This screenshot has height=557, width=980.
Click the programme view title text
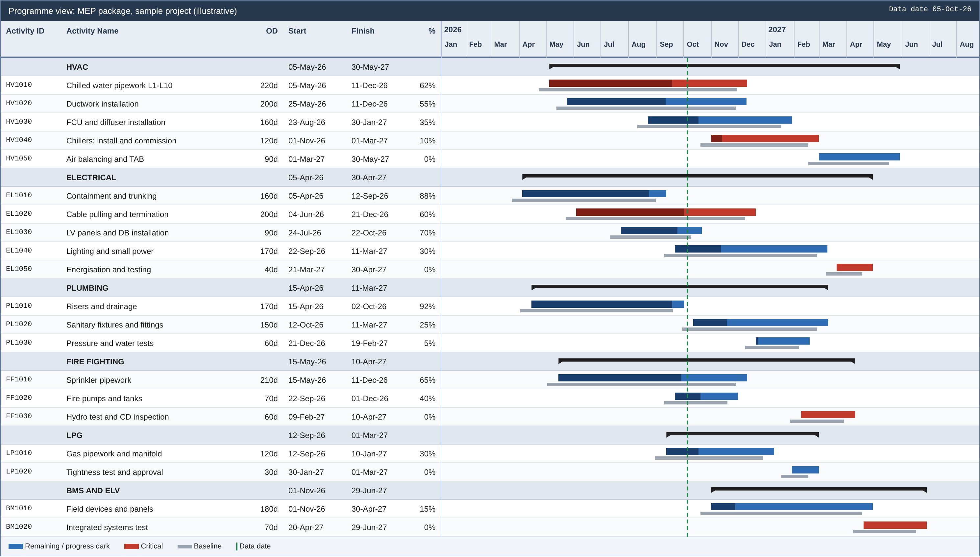click(122, 11)
